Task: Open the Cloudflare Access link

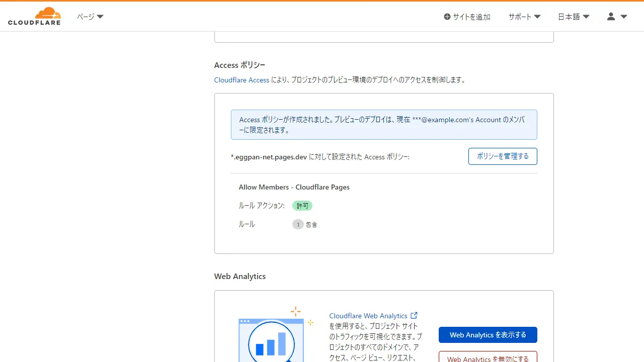Action: [x=242, y=80]
